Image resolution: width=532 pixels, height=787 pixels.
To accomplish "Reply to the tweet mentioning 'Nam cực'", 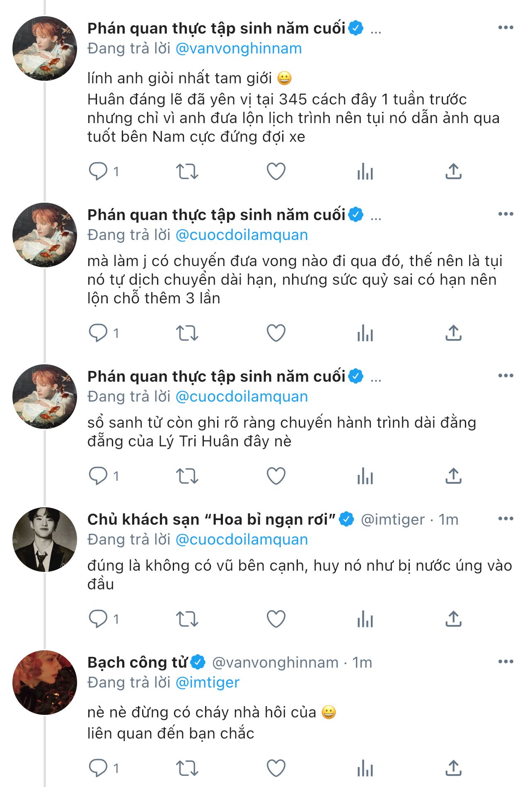I will [98, 171].
